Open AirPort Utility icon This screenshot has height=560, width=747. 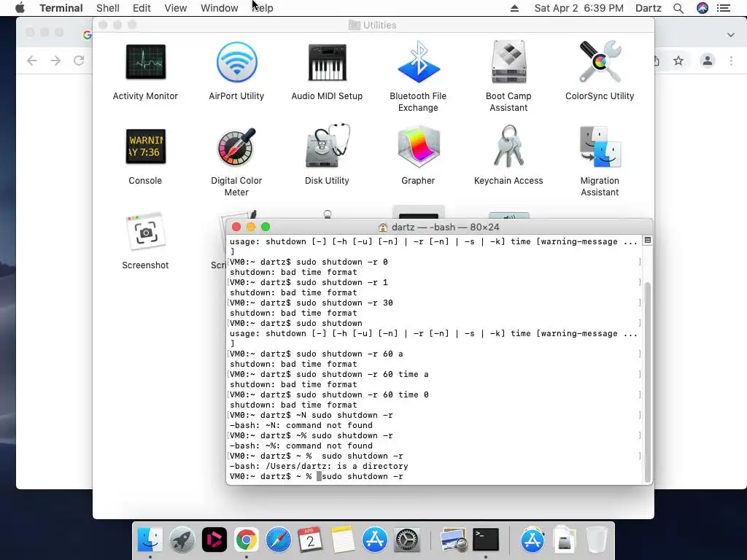[x=237, y=62]
